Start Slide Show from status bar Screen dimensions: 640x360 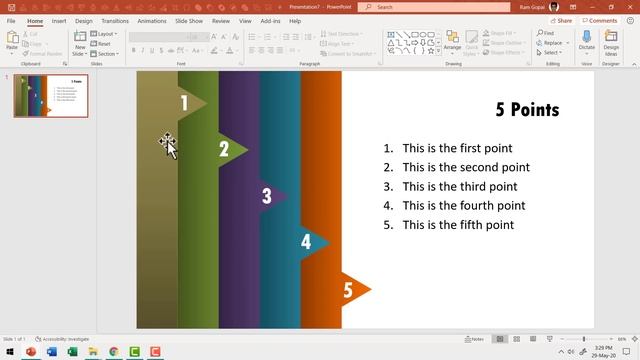(550, 339)
